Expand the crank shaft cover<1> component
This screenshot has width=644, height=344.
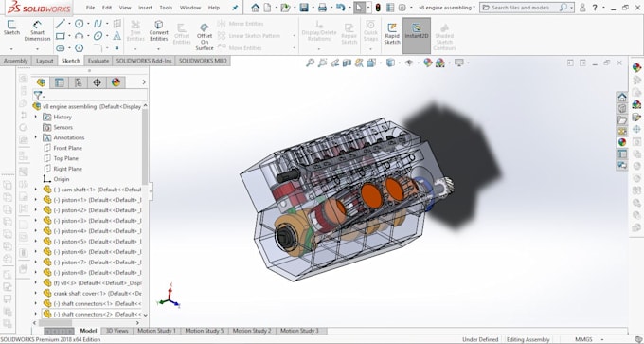35,293
